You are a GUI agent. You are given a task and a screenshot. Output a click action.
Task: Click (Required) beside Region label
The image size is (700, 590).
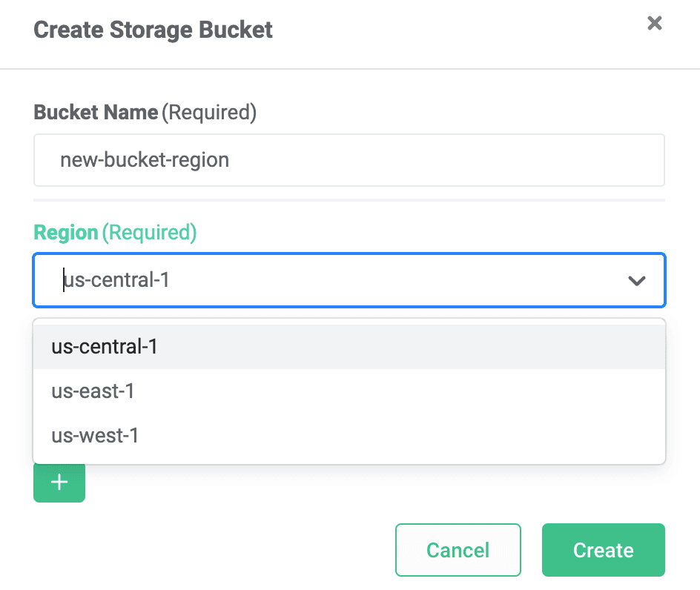click(x=150, y=233)
